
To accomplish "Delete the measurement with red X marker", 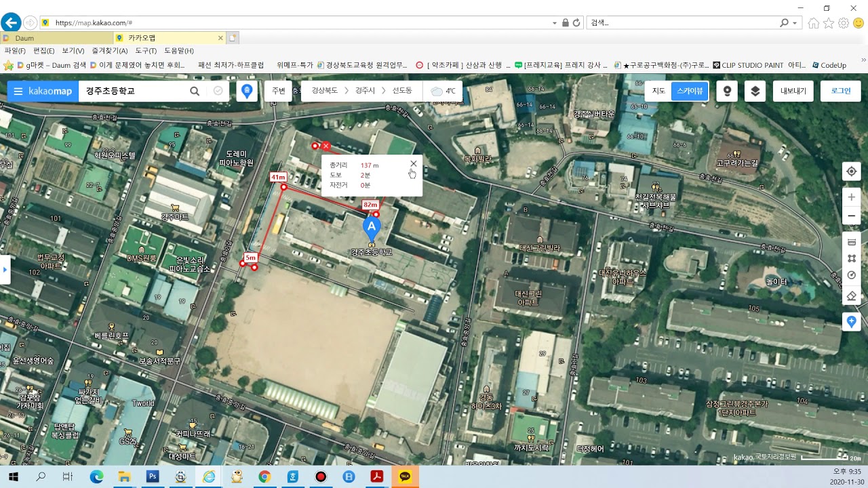I will pos(326,146).
